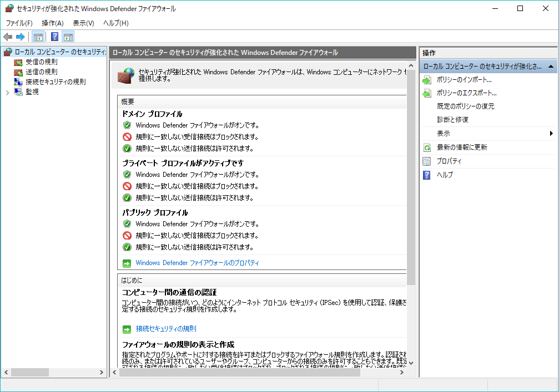The width and height of the screenshot is (559, 392).
Task: Click the forward arrow toolbar icon
Action: pyautogui.click(x=21, y=37)
